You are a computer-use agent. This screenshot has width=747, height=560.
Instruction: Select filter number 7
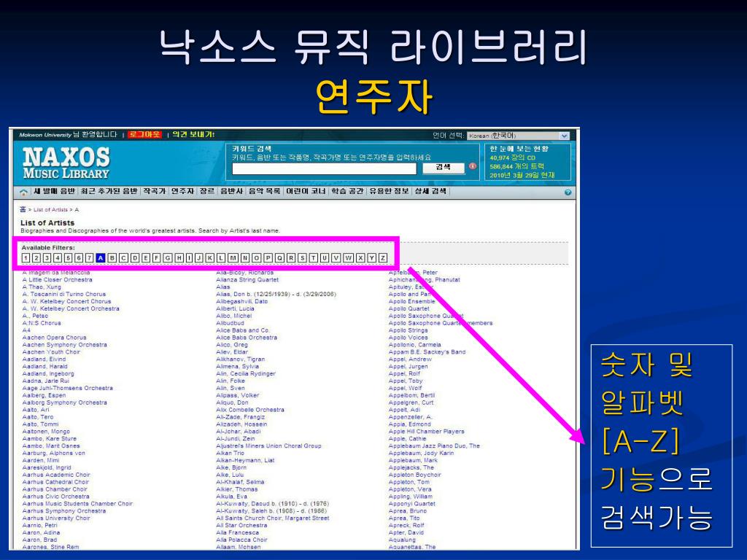[x=89, y=258]
